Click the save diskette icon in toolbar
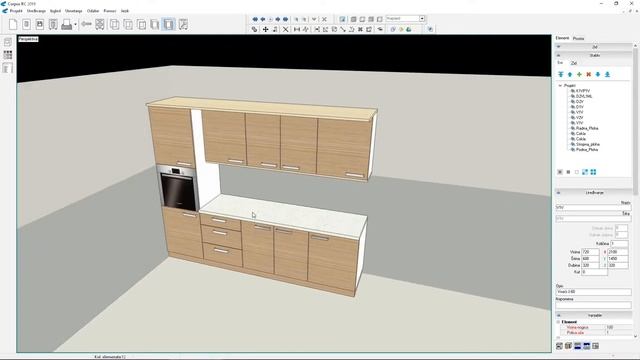 (40, 24)
